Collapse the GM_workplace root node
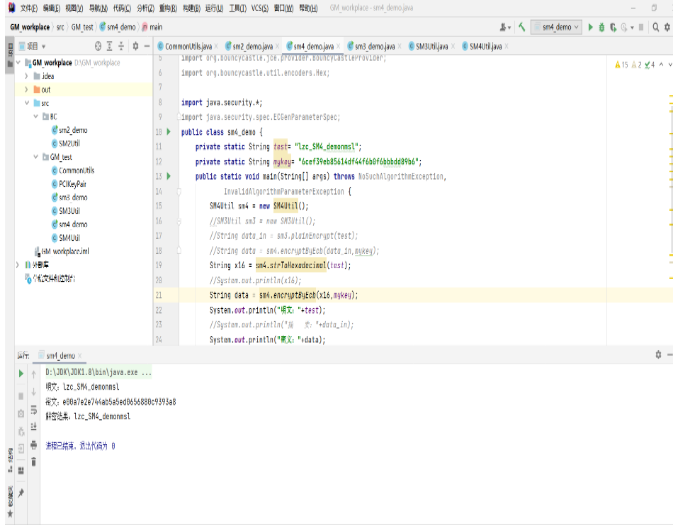673x525 pixels. [x=18, y=63]
